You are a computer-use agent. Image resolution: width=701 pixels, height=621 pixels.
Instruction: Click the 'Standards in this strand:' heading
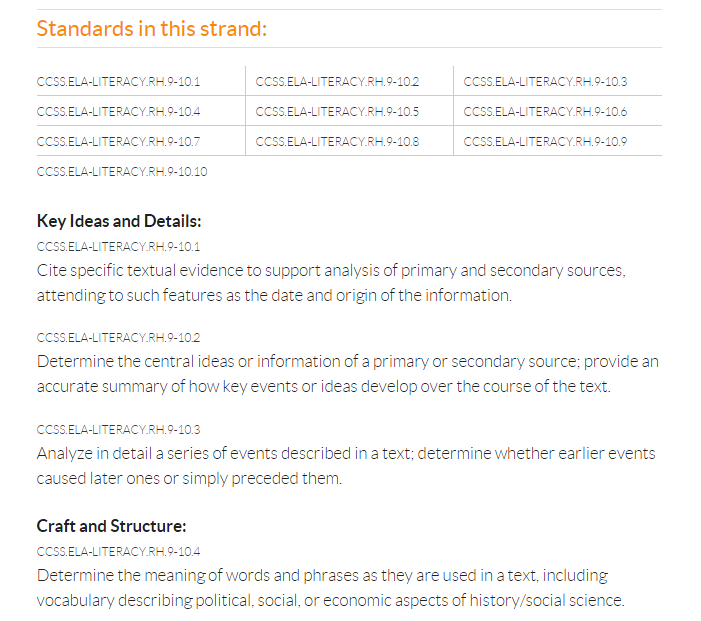[152, 28]
